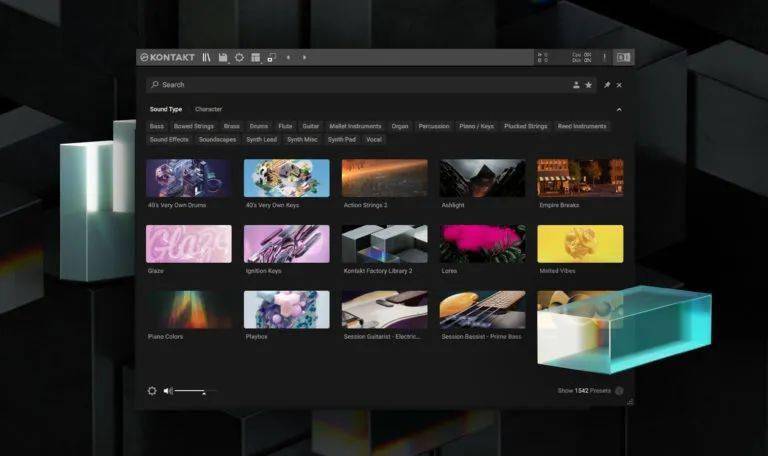The image size is (768, 456).
Task: Open Ignition Keys library thumbnail
Action: (287, 244)
